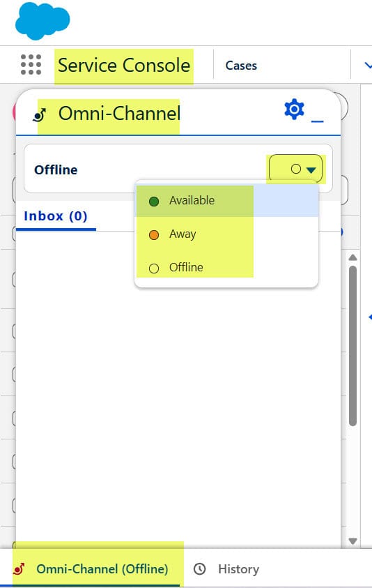Click the clock icon beside History

coord(200,569)
